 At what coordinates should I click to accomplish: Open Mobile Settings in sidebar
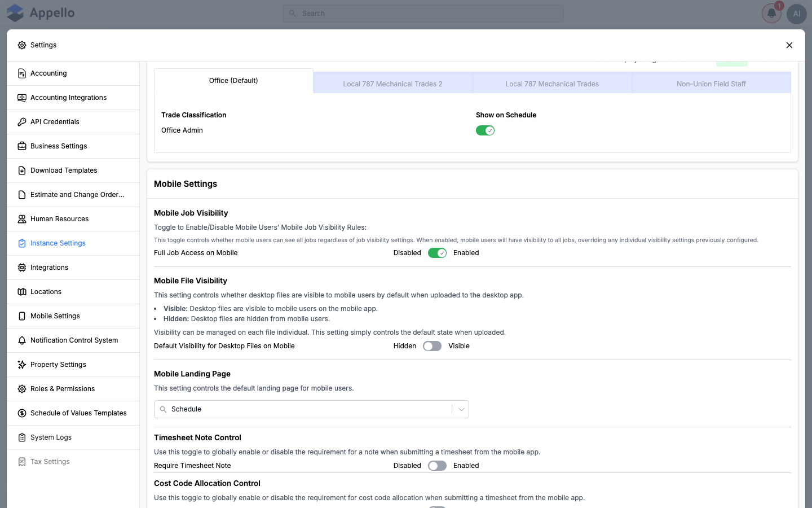(x=73, y=316)
